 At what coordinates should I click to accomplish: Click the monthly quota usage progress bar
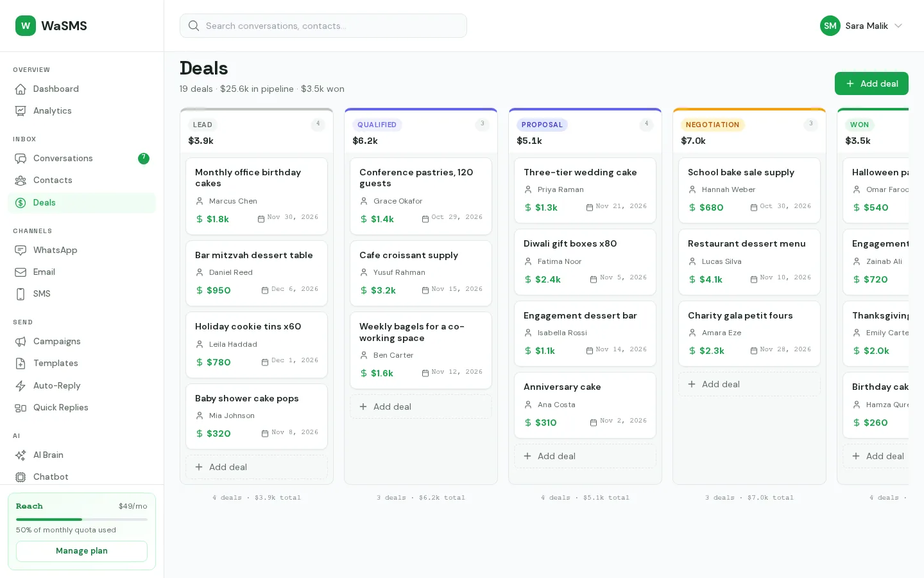81,519
